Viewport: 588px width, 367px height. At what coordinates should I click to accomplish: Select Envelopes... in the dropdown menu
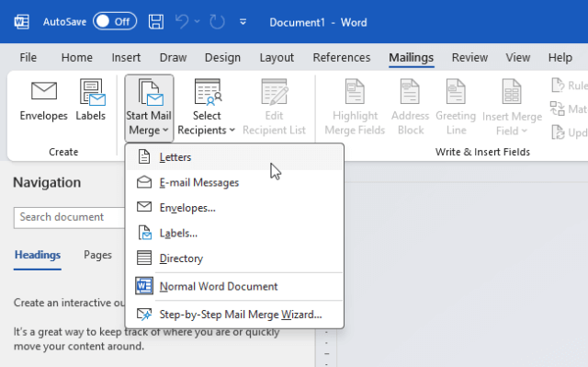coord(235,208)
